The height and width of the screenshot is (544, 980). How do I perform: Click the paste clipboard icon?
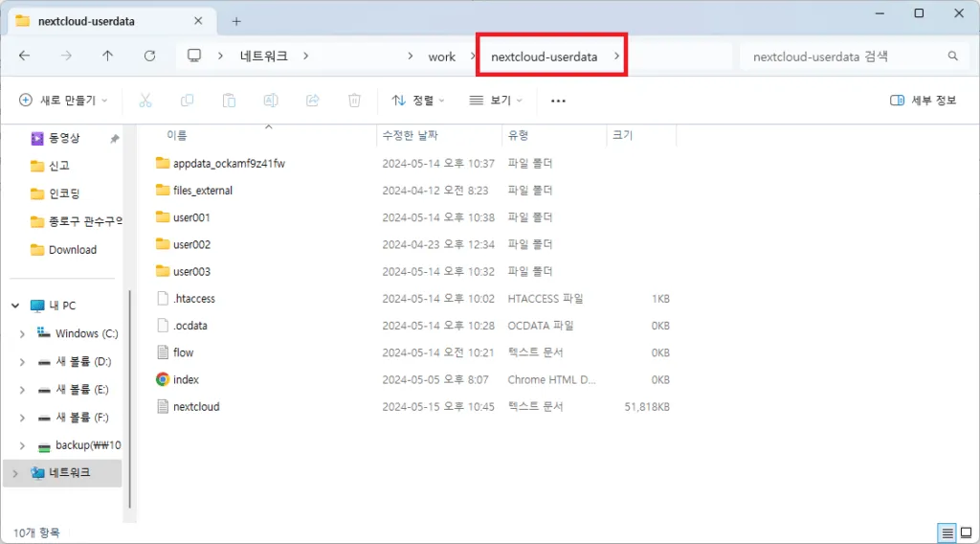[229, 100]
